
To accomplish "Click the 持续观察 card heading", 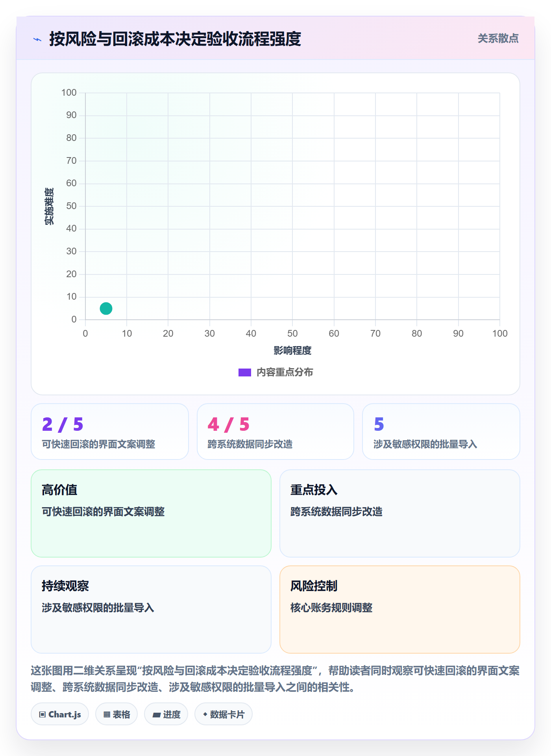I will (x=65, y=586).
